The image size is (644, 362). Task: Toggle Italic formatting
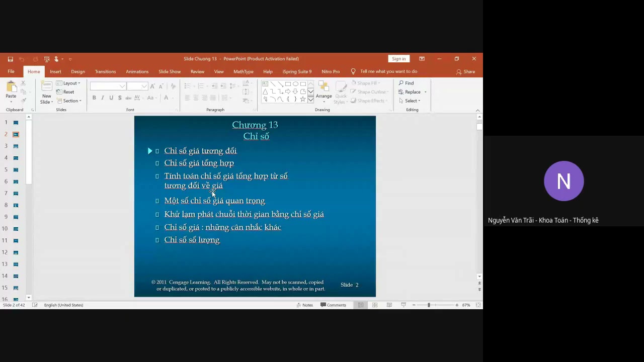[x=103, y=98]
